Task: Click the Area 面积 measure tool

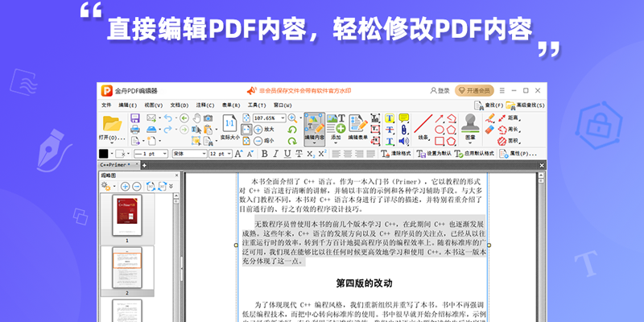Action: 508,141
